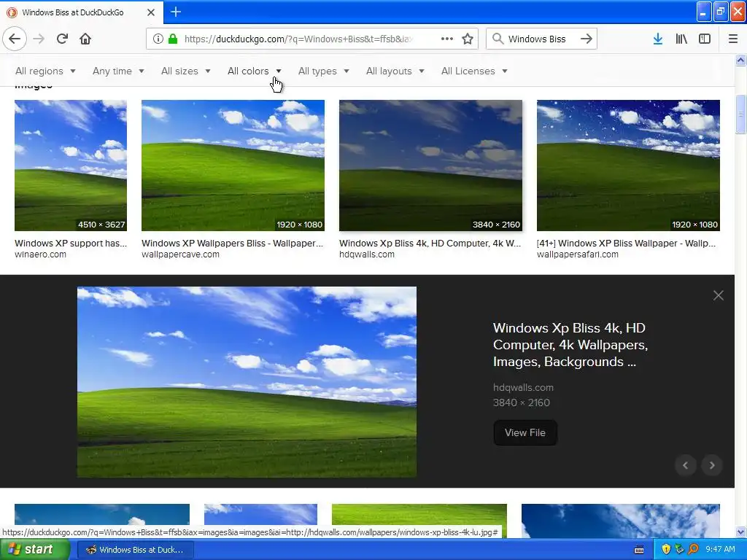Open the Downloads panel

tap(658, 39)
